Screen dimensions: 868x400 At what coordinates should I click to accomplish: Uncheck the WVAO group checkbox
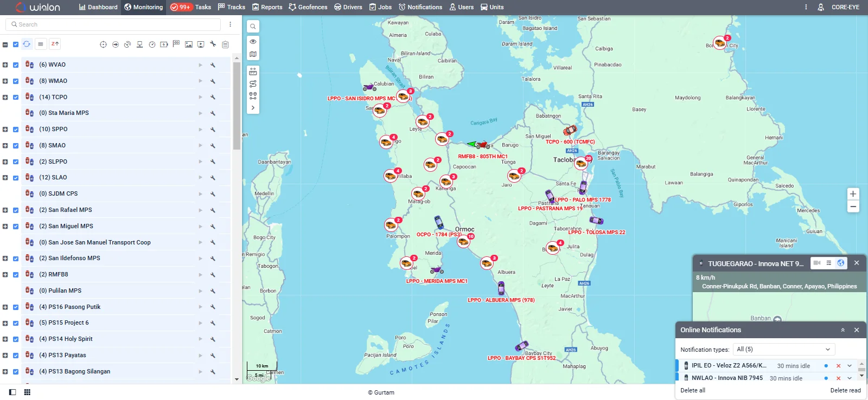[16, 65]
